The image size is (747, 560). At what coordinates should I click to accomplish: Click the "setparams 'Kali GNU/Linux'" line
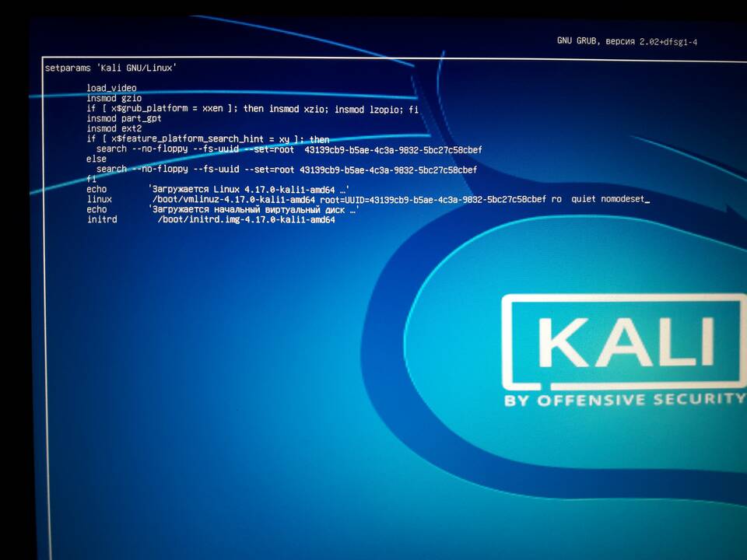click(x=110, y=68)
